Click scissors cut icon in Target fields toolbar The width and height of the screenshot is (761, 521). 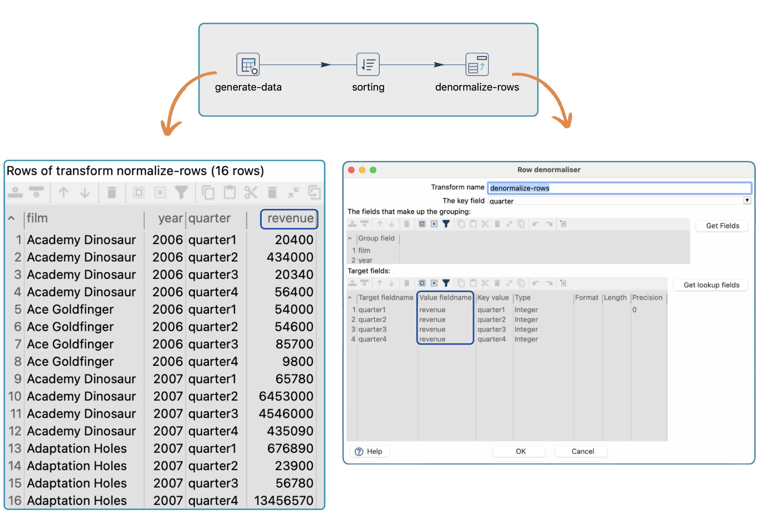(x=485, y=283)
